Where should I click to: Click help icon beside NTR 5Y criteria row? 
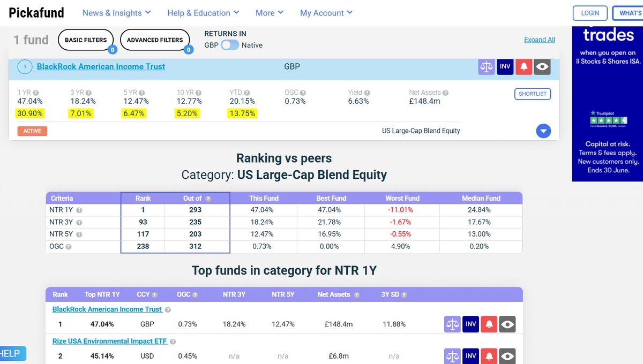tap(79, 234)
